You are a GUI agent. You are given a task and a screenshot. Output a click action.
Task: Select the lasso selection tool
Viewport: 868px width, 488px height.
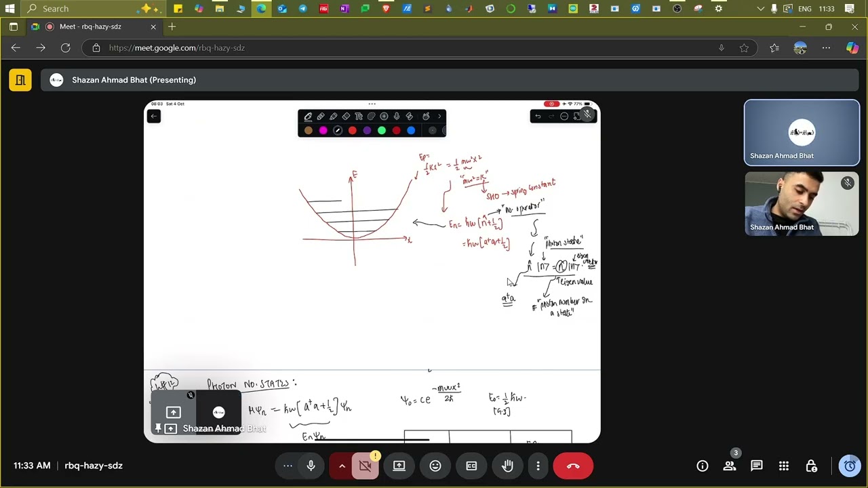pyautogui.click(x=371, y=117)
